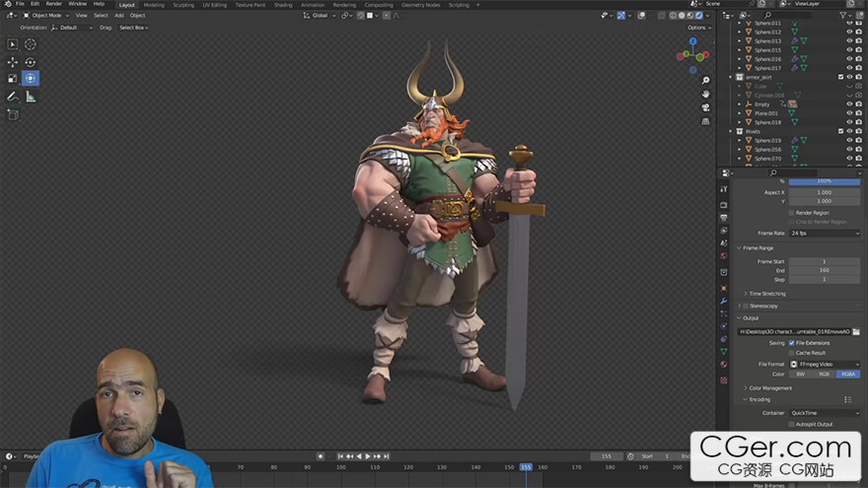Viewport: 868px width, 488px height.
Task: Click the viewport zoom magnifier icon
Action: coord(705,81)
